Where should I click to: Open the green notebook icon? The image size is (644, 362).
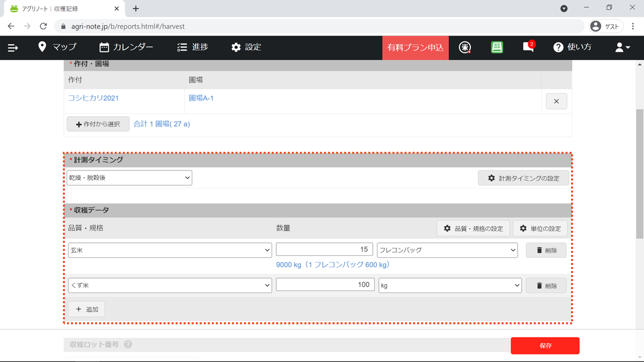(x=497, y=47)
